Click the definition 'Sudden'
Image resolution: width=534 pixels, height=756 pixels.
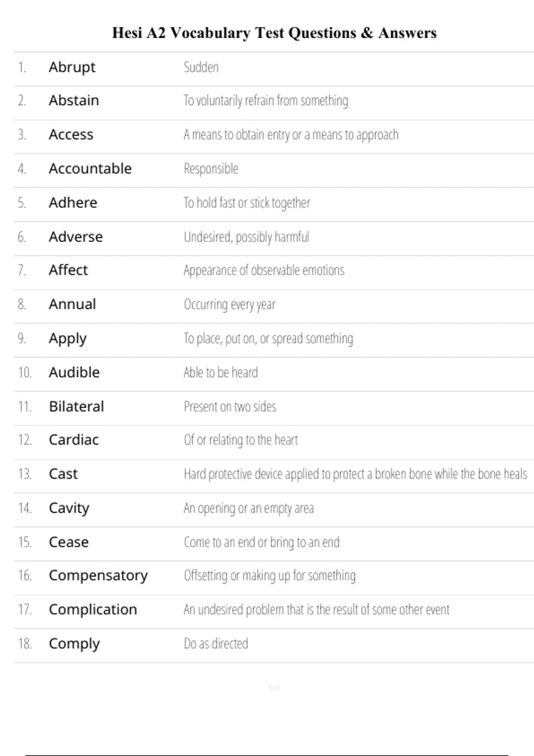tap(201, 67)
